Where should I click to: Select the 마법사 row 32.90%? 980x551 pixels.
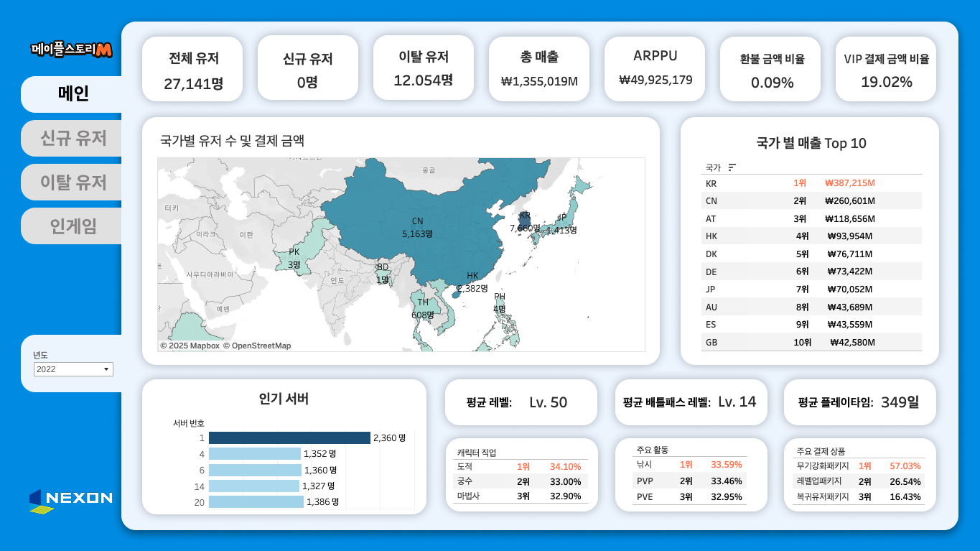522,496
